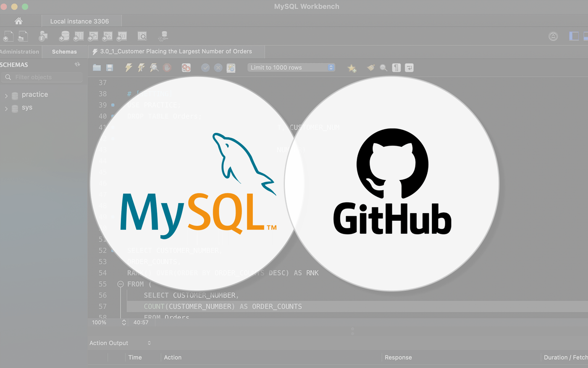Search table data icon
The width and height of the screenshot is (588, 368).
click(x=142, y=37)
